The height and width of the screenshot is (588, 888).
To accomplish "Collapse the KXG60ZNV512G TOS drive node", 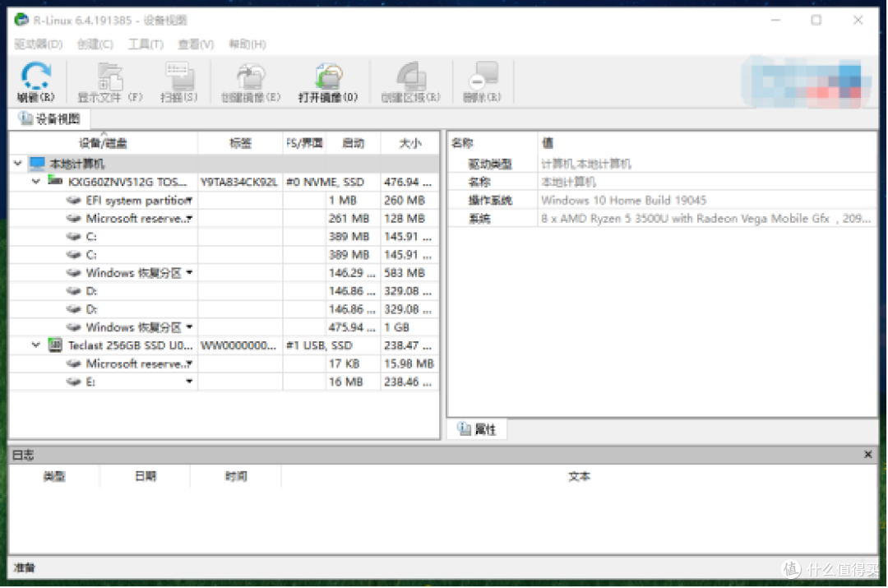I will [35, 182].
